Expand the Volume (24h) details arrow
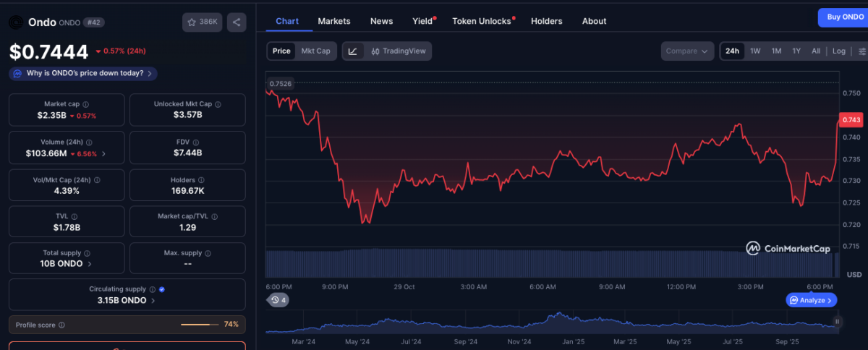The image size is (868, 350). coord(103,153)
